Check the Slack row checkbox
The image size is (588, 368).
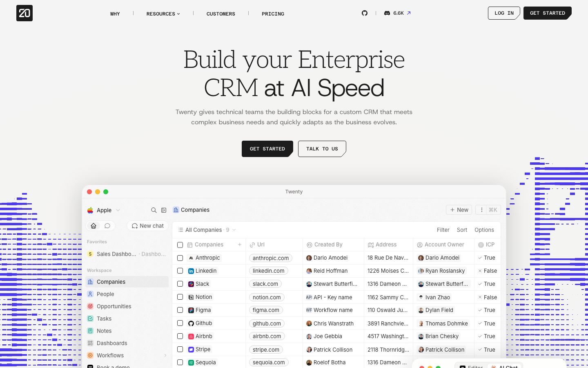coord(180,284)
